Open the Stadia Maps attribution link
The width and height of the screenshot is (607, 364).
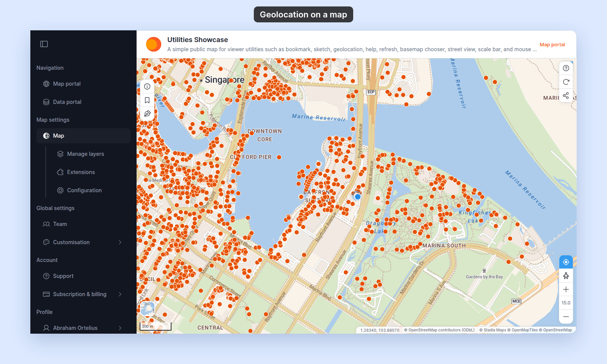(493, 330)
